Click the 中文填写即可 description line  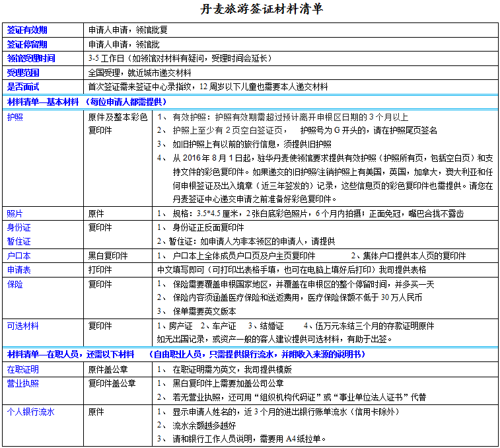291,270
